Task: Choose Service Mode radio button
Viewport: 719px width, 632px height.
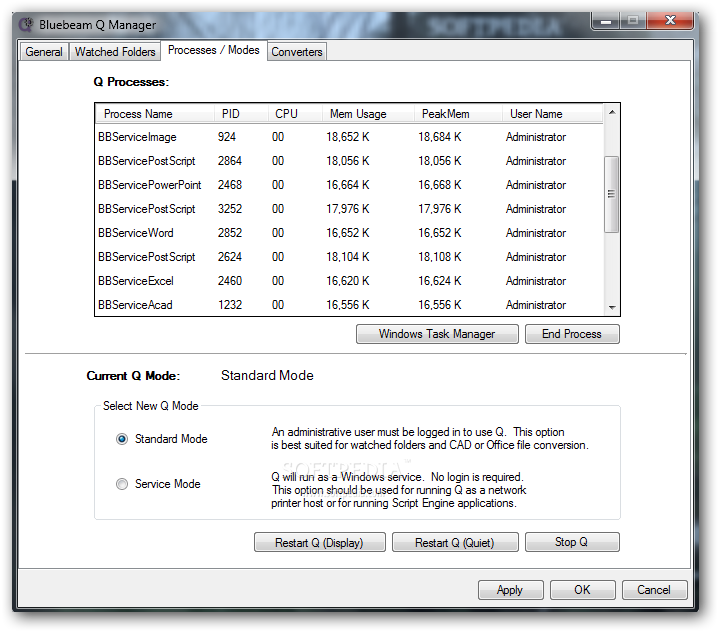Action: coord(122,484)
